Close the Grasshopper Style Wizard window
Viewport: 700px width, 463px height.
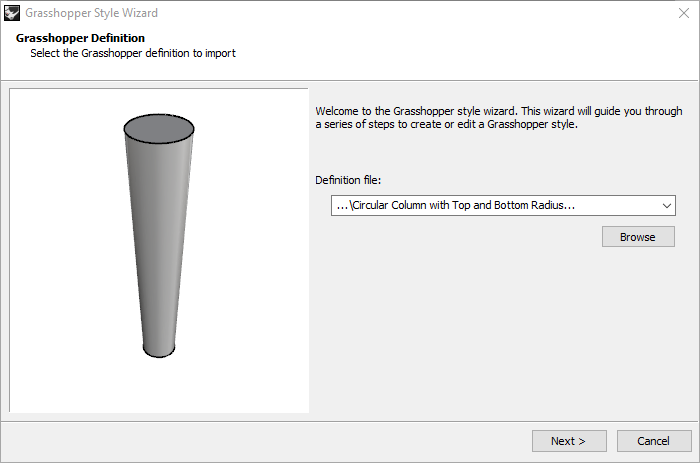pos(681,13)
